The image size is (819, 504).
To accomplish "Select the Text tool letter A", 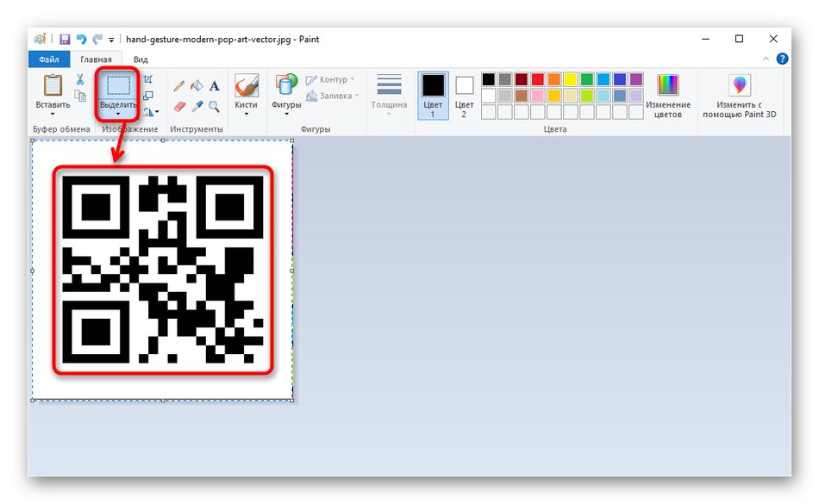I will click(x=214, y=86).
